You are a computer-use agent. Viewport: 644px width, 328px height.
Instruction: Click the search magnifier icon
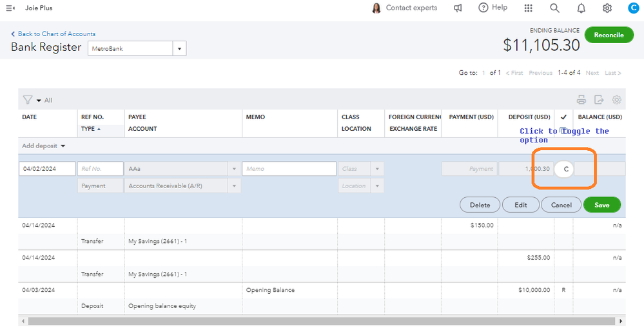tap(554, 8)
